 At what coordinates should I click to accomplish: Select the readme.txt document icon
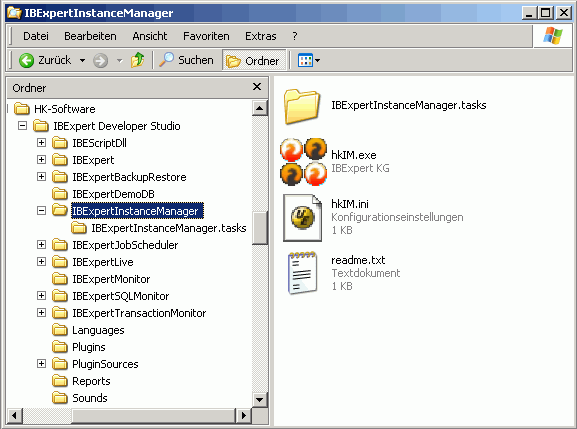click(302, 273)
